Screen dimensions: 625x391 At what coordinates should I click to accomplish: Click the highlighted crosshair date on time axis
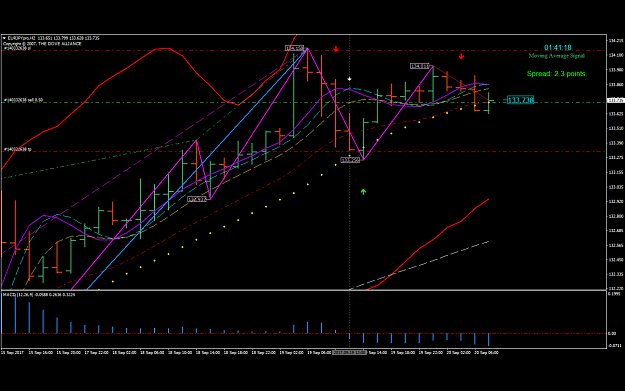(x=350, y=352)
